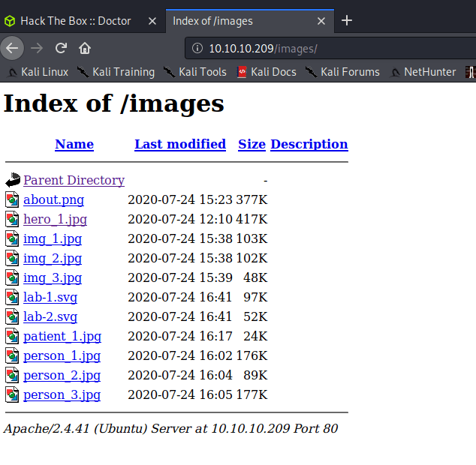Image resolution: width=476 pixels, height=465 pixels.
Task: Open the patient_1.jpg file link
Action: 62,336
